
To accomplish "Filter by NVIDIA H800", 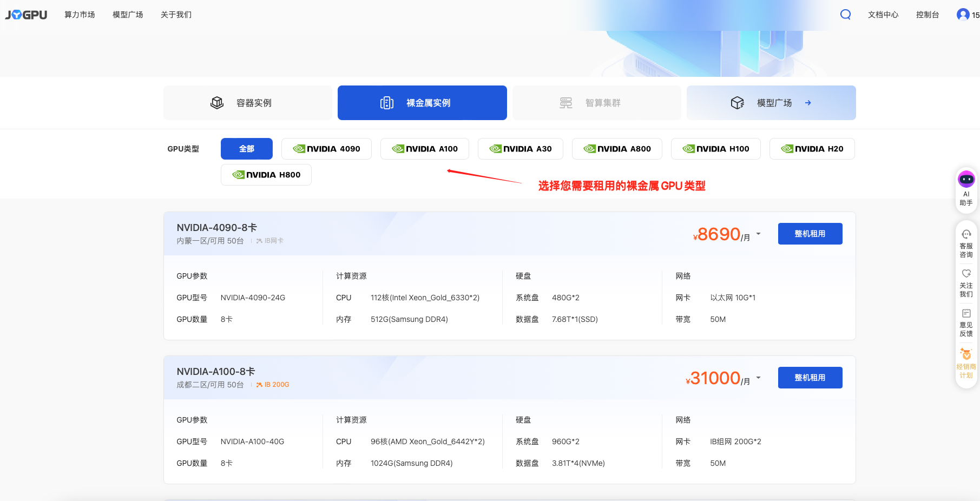I will point(266,175).
